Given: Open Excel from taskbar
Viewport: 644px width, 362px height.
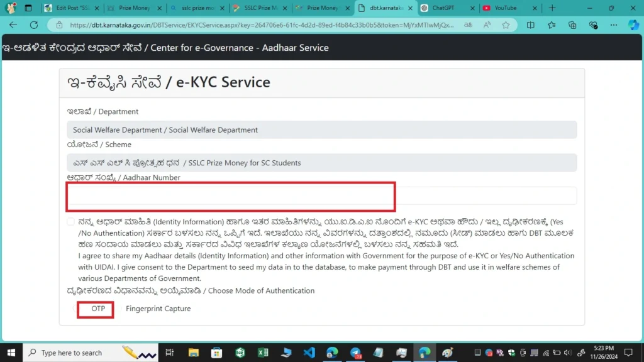Looking at the screenshot, I should [x=263, y=353].
